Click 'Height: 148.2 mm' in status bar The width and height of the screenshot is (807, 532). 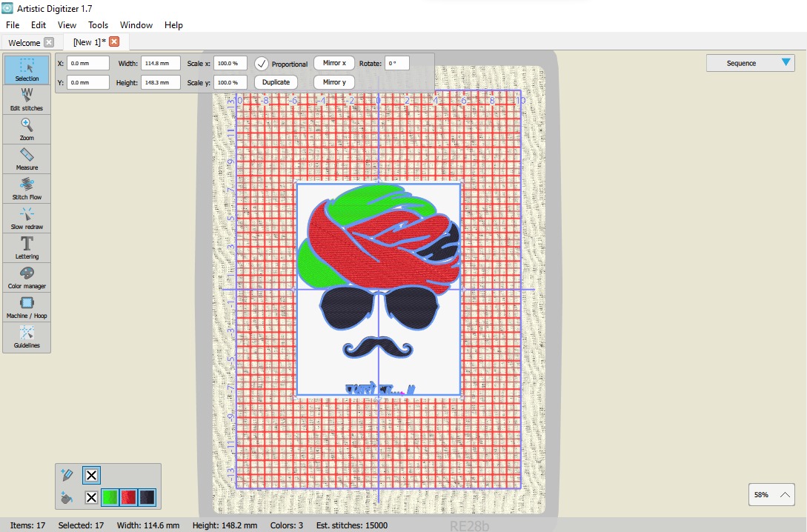tap(225, 525)
